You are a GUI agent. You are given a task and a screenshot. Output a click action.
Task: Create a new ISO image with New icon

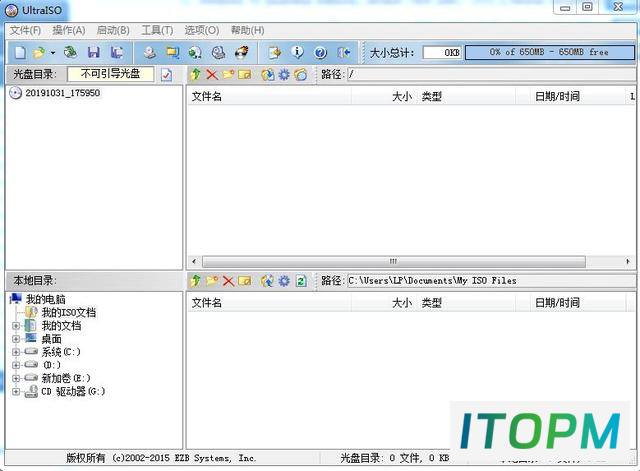pos(20,52)
